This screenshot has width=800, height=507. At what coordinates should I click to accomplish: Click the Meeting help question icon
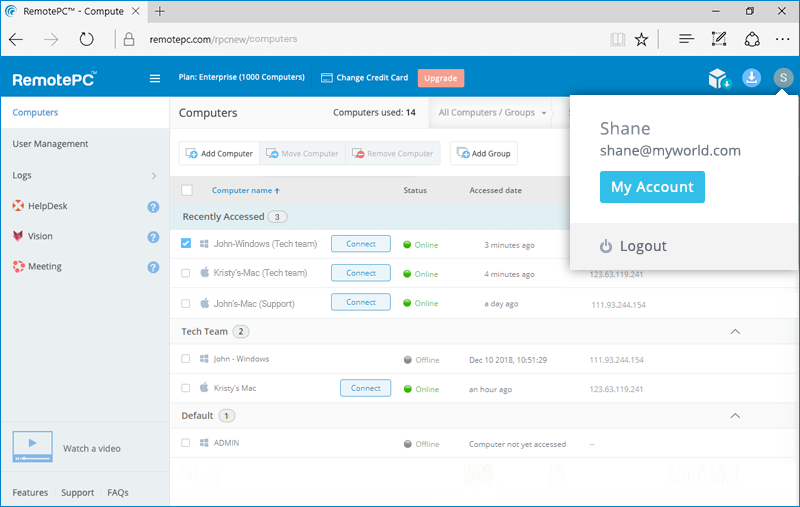(153, 267)
